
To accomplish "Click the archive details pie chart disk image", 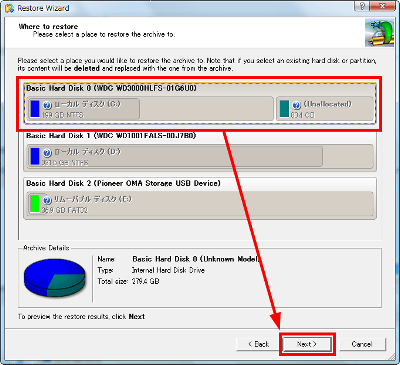I will click(x=54, y=277).
